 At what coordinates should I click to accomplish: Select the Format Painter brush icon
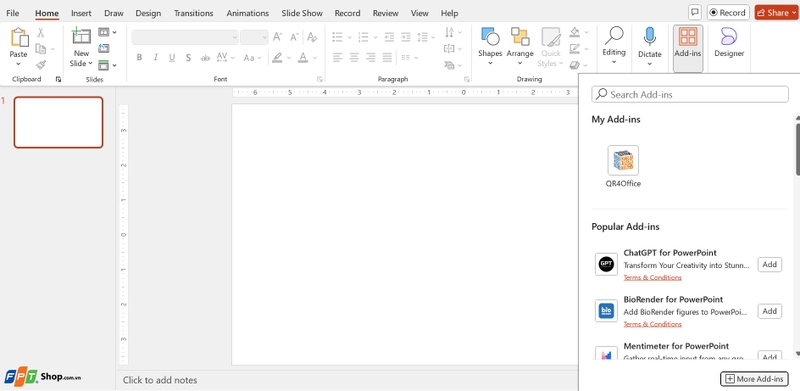[41, 65]
